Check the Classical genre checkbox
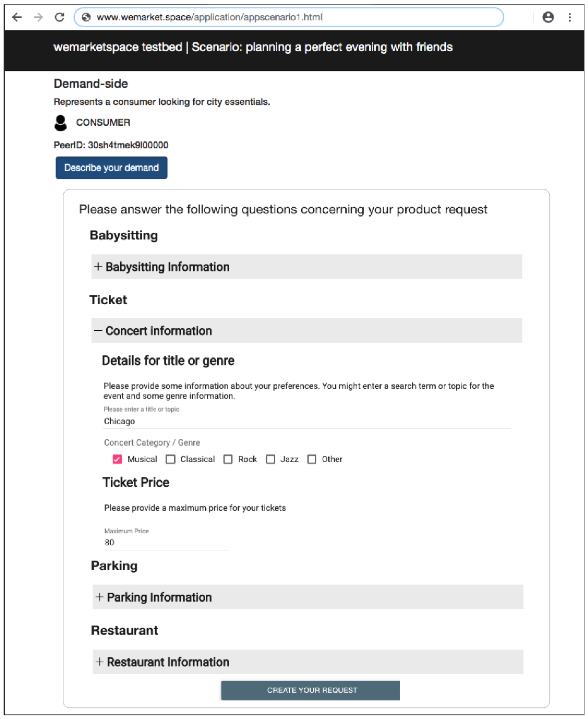Image resolution: width=588 pixels, height=719 pixels. (x=170, y=459)
